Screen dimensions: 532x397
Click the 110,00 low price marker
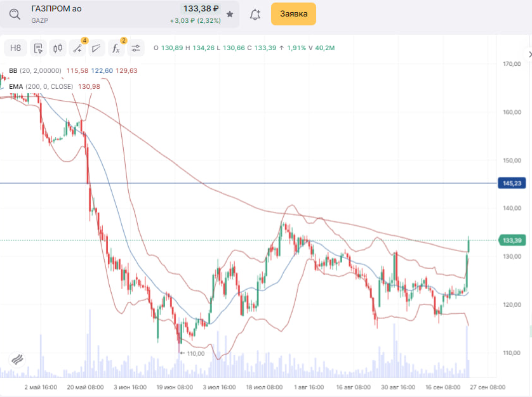click(192, 353)
